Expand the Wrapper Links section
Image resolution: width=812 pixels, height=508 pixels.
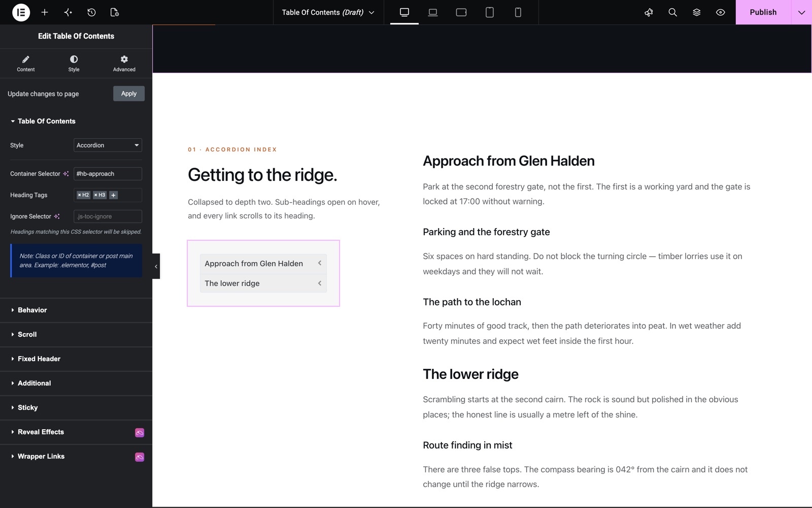(76, 456)
